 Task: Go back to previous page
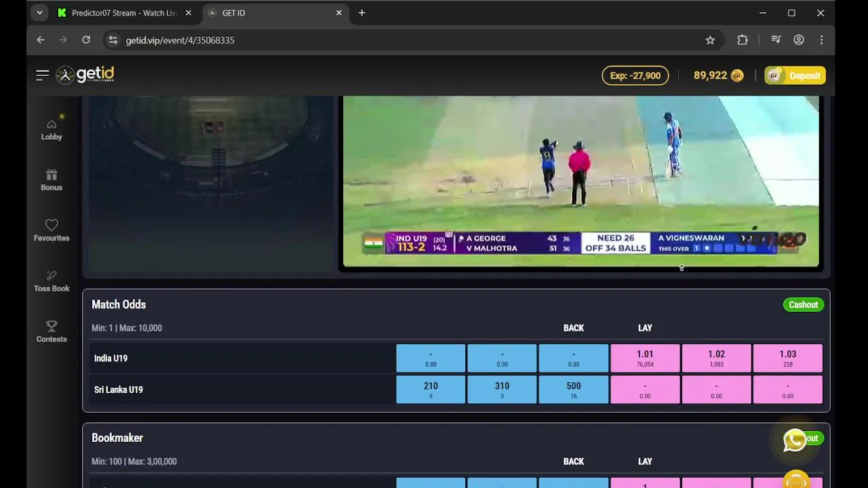tap(41, 40)
